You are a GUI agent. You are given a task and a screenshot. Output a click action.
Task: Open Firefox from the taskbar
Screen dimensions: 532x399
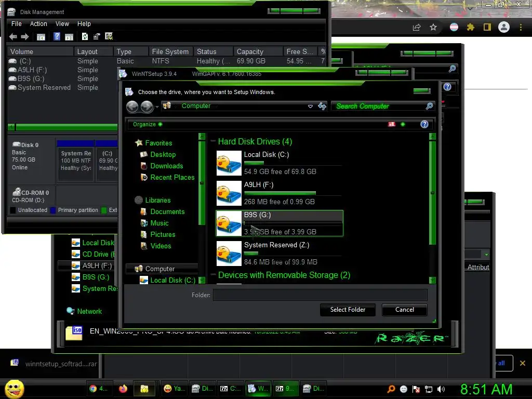click(x=123, y=389)
